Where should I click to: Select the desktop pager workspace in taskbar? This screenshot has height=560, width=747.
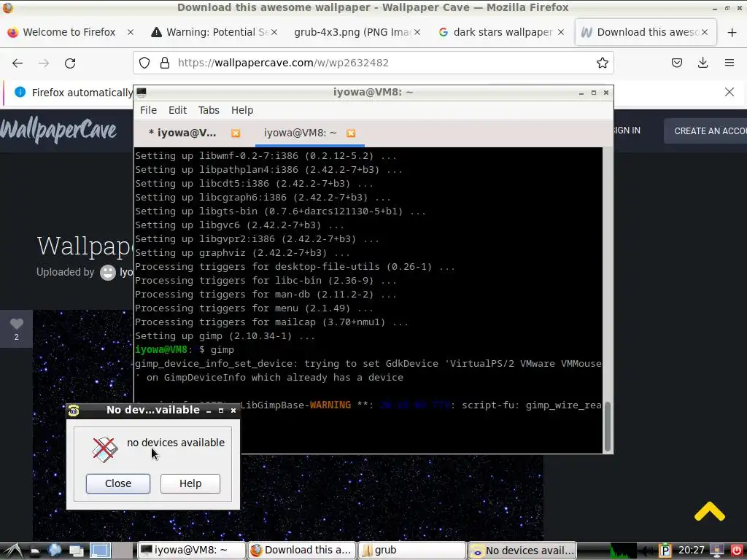(x=100, y=551)
